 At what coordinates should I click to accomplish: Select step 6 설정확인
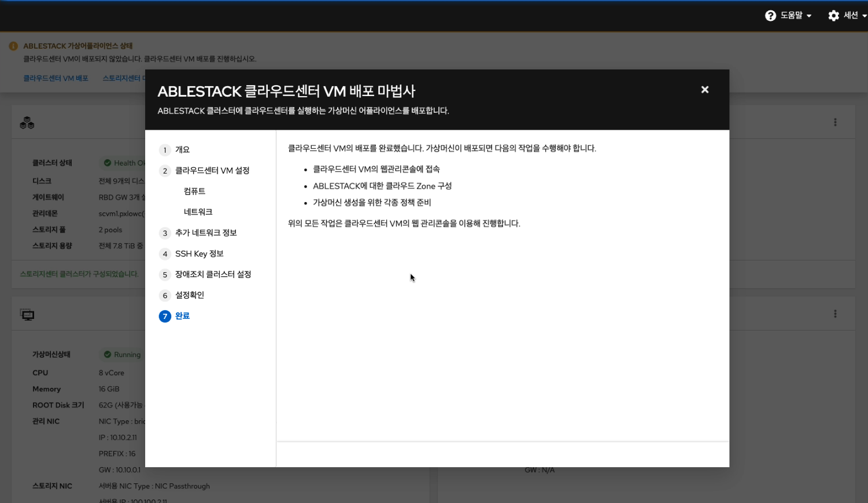click(x=189, y=296)
